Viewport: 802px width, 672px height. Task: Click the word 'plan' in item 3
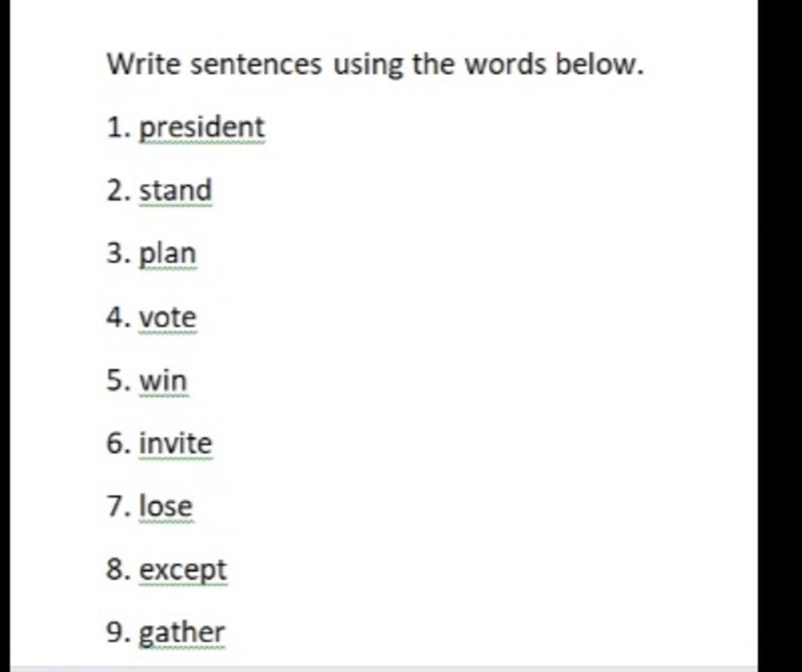pyautogui.click(x=168, y=255)
